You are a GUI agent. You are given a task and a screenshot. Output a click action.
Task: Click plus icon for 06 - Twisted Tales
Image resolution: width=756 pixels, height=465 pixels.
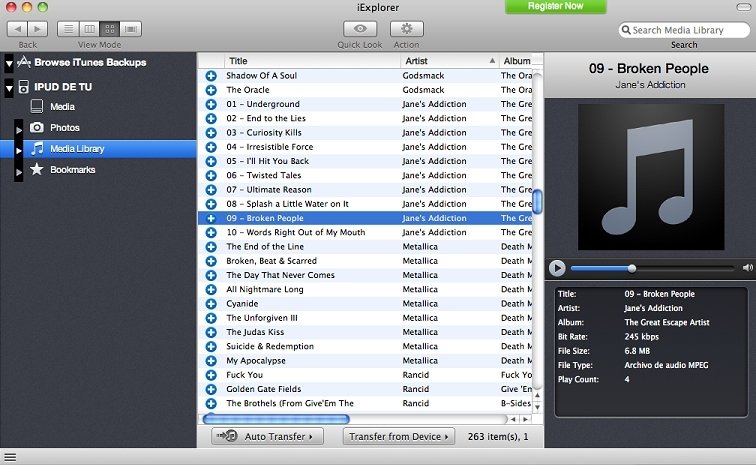(x=211, y=176)
